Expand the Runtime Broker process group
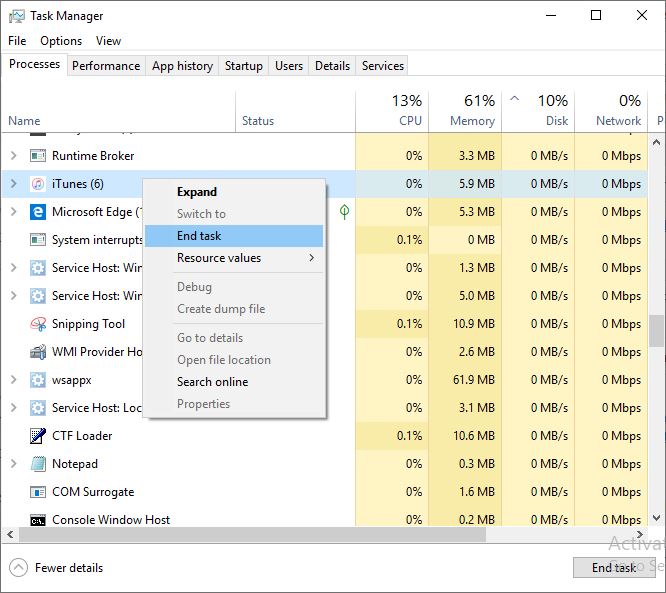The width and height of the screenshot is (666, 593). [14, 156]
